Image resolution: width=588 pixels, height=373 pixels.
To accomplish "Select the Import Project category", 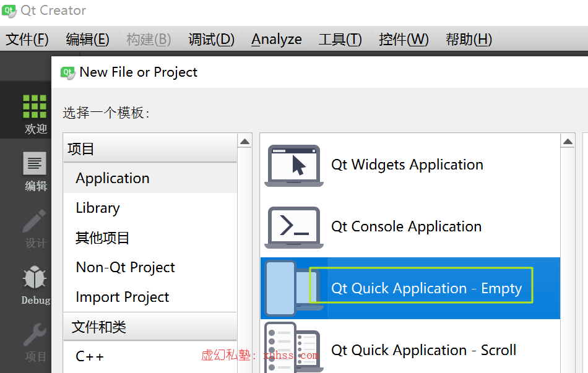I will [150, 297].
